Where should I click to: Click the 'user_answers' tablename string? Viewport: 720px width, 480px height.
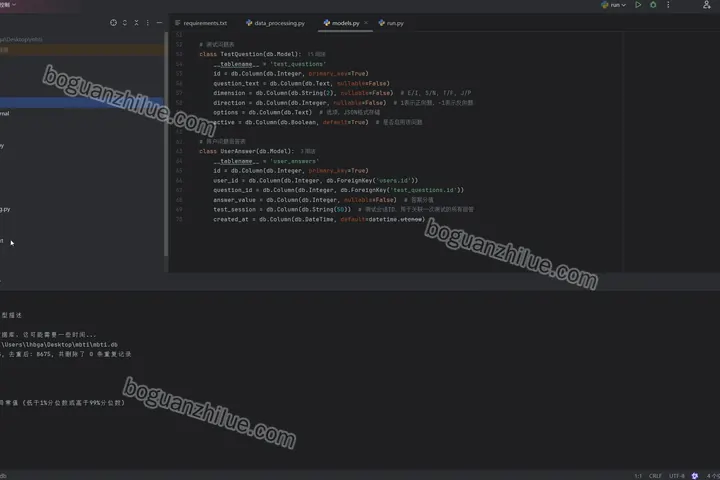[x=294, y=161]
